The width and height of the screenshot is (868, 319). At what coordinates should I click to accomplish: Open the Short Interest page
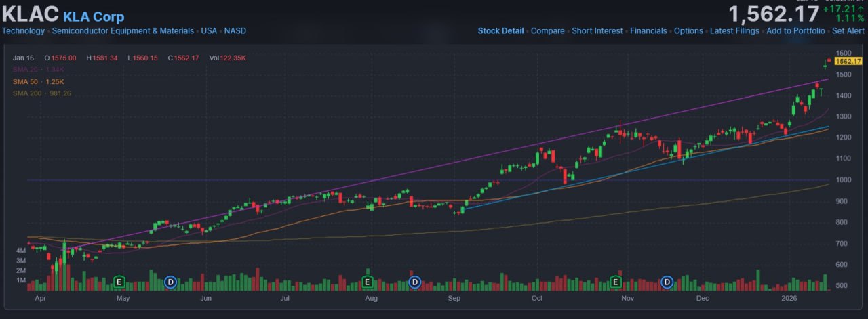597,30
